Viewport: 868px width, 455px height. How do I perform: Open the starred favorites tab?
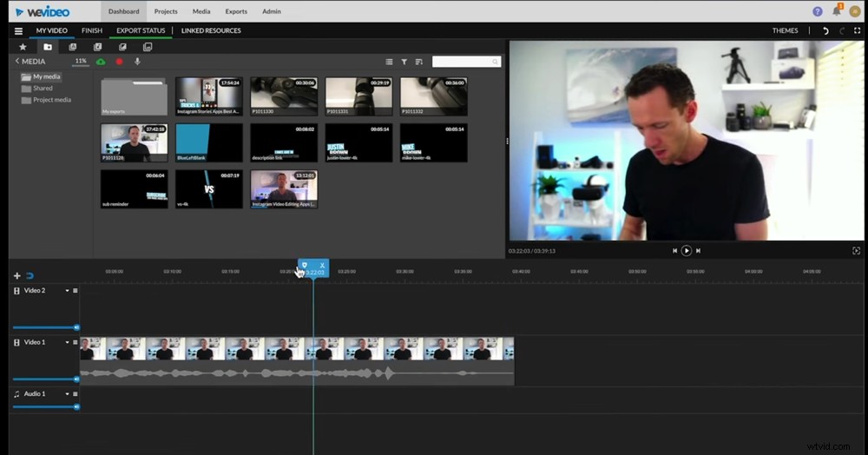(x=23, y=47)
